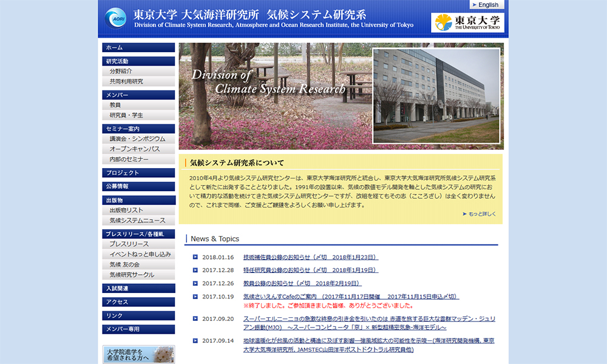Open the 公募情報 menu item
The height and width of the screenshot is (364, 607).
tap(138, 186)
